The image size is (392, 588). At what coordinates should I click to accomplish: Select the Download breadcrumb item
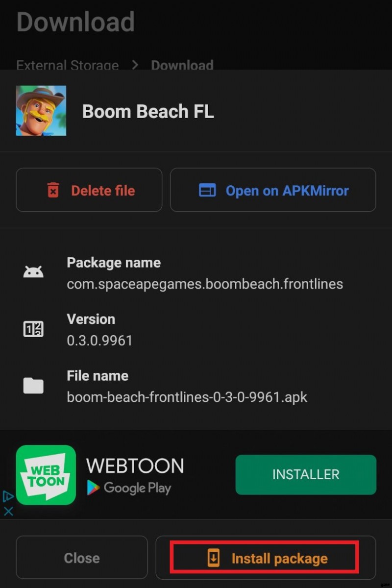(x=182, y=66)
